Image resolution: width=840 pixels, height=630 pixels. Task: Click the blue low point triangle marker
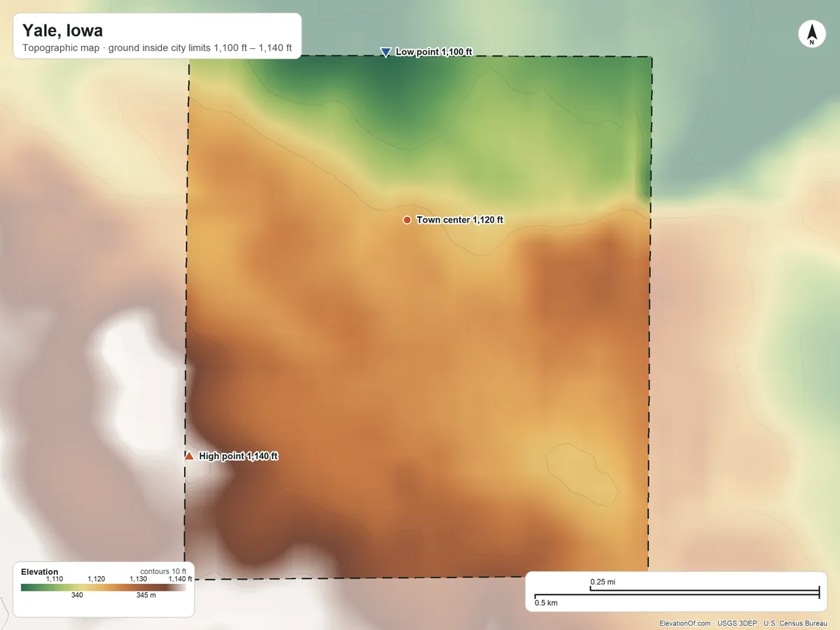pos(385,52)
